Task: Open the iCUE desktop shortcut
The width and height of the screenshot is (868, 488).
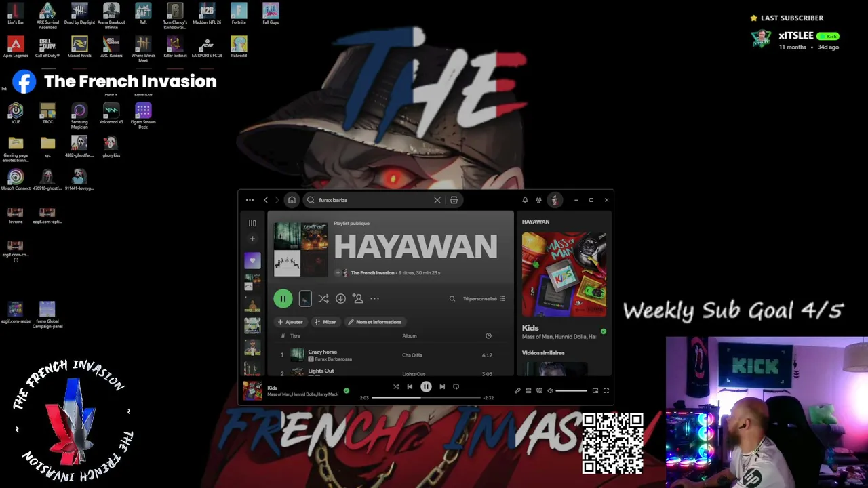Action: pos(16,114)
